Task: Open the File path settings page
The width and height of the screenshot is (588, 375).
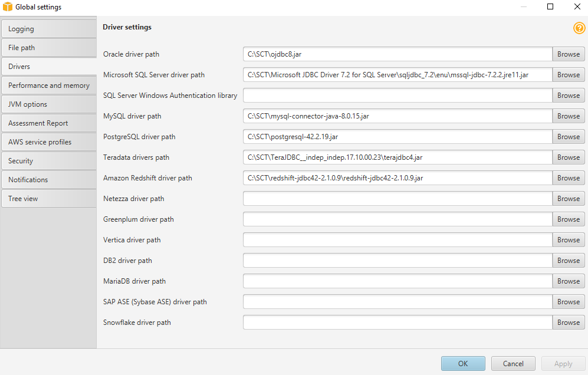Action: (48, 47)
